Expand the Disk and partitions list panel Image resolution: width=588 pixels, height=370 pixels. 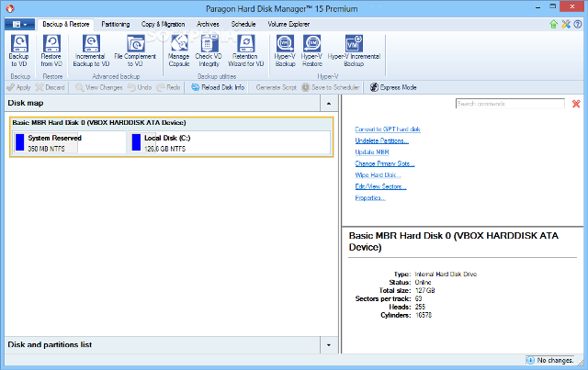click(329, 345)
